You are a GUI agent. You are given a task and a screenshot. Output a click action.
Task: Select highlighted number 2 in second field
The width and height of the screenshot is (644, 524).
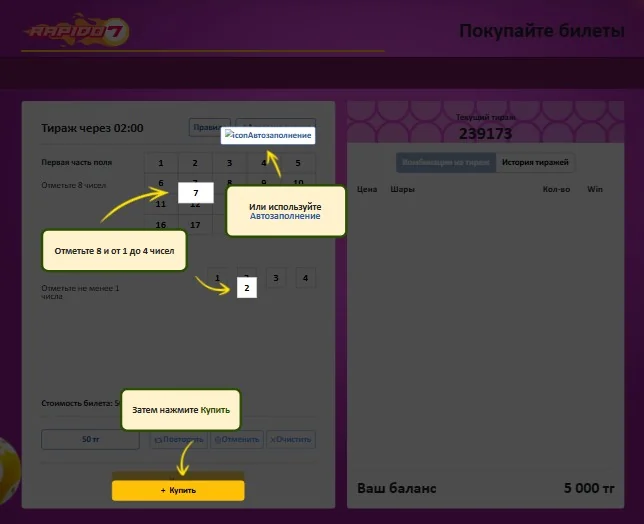247,287
